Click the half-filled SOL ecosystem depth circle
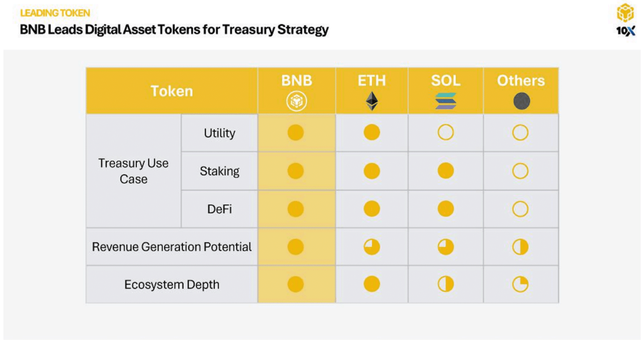The image size is (644, 340). (x=446, y=284)
